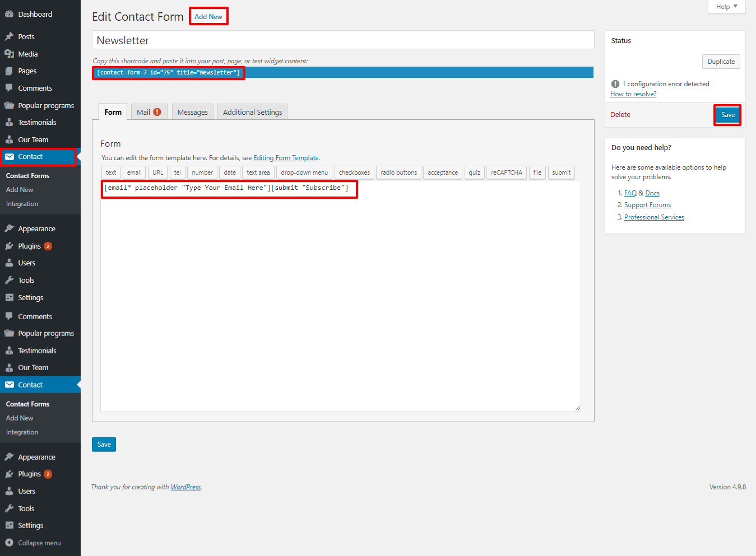Insert a drop-down menu form tag
This screenshot has width=756, height=556.
pos(304,173)
